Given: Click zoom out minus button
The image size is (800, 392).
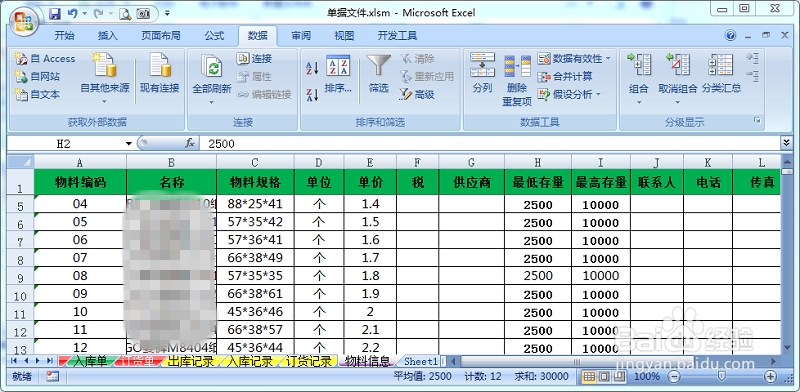Looking at the screenshot, I should 674,377.
